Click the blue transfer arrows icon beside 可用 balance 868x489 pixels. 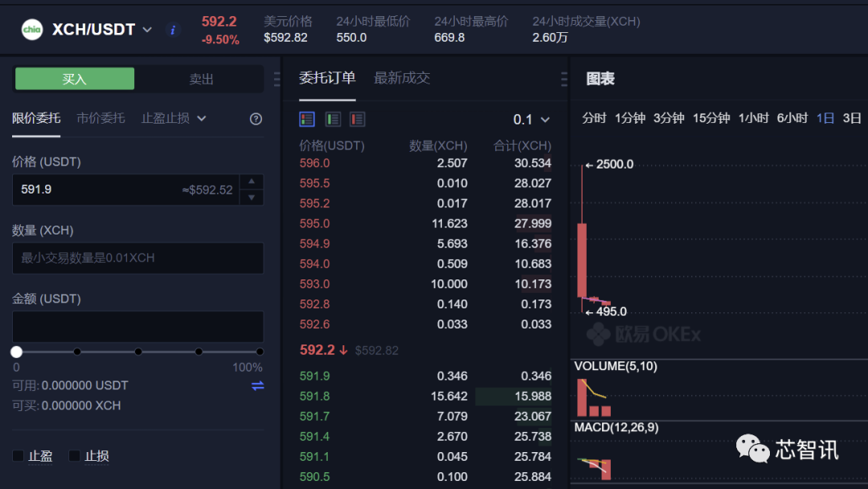[x=256, y=386]
